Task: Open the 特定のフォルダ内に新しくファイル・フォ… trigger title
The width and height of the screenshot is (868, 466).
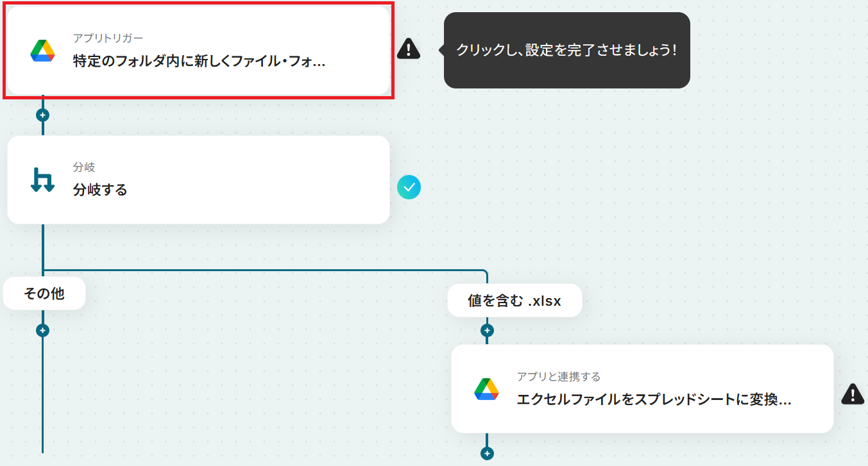Action: [x=200, y=62]
